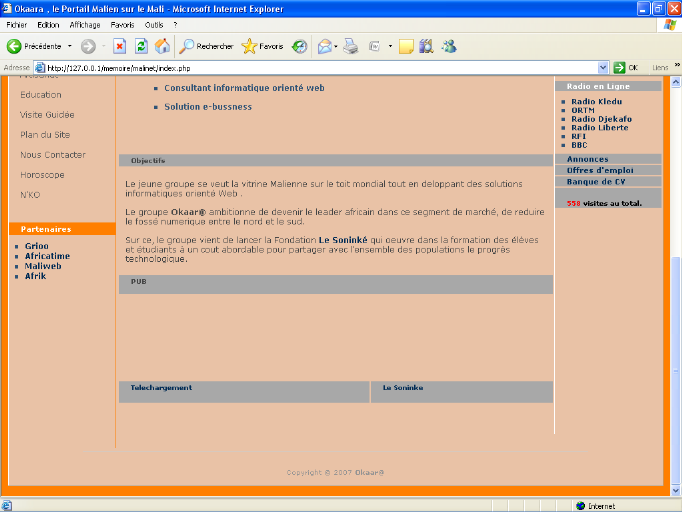
Task: Open Offres d'emploi section
Action: (600, 171)
